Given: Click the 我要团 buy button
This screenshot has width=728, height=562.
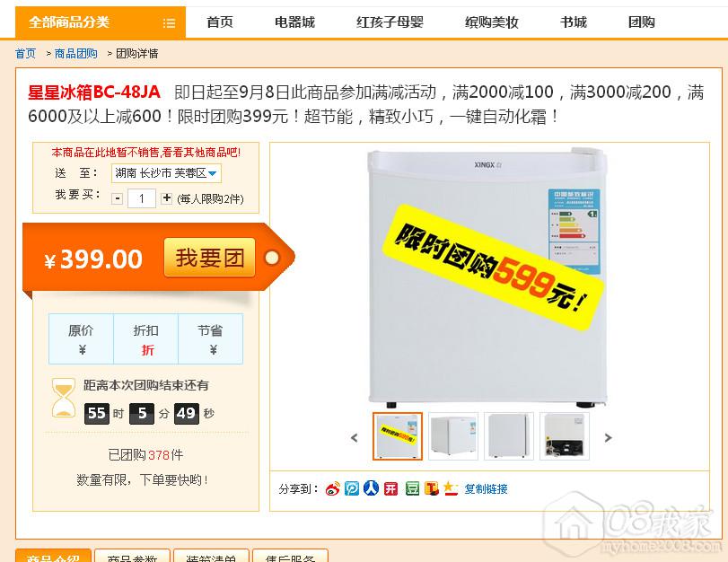Looking at the screenshot, I should pos(209,258).
